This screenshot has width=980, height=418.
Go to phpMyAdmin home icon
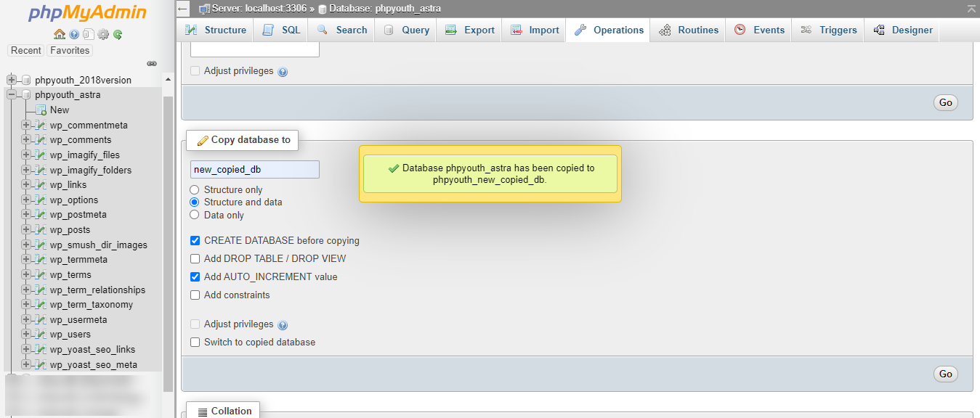[x=60, y=34]
